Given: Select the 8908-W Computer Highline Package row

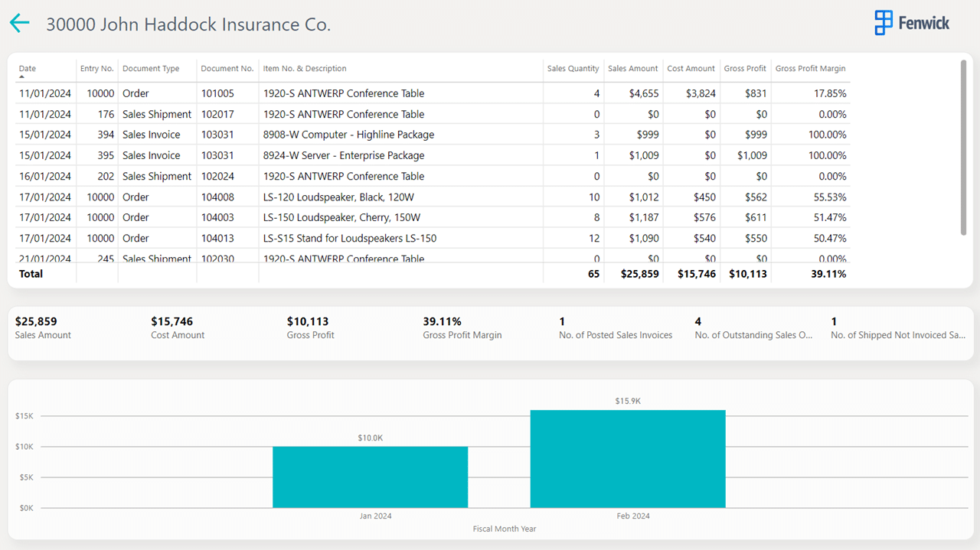Looking at the screenshot, I should pos(348,135).
